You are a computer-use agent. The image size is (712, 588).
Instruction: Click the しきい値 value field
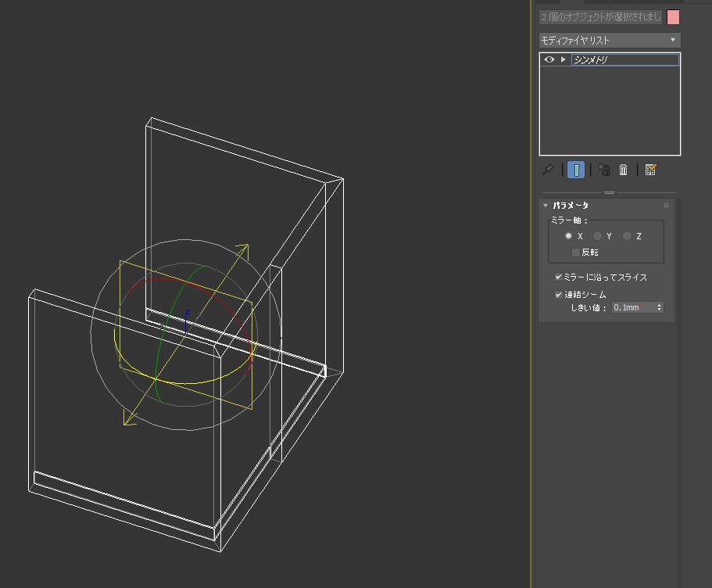pos(633,308)
